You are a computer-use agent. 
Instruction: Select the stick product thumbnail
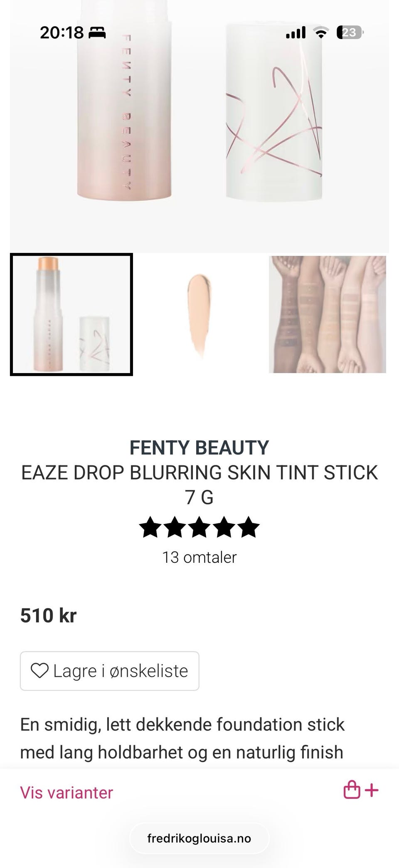[x=71, y=314]
